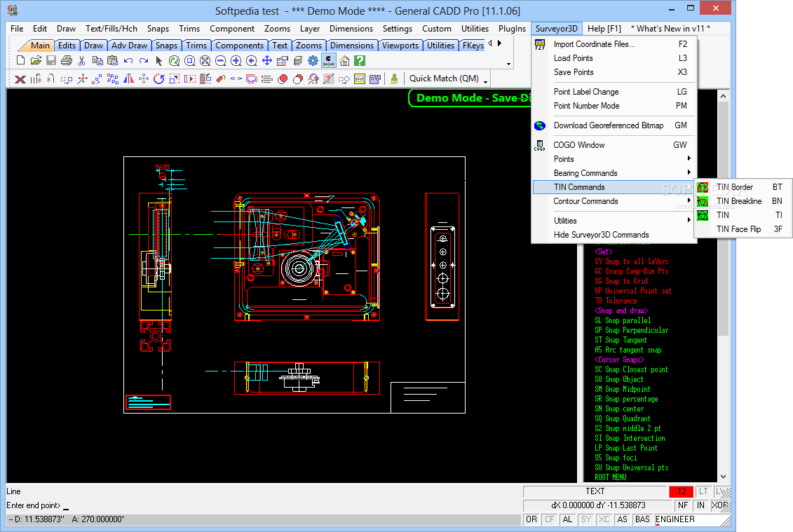Image resolution: width=793 pixels, height=532 pixels.
Task: Open the Dimensions menu
Action: pos(351,29)
